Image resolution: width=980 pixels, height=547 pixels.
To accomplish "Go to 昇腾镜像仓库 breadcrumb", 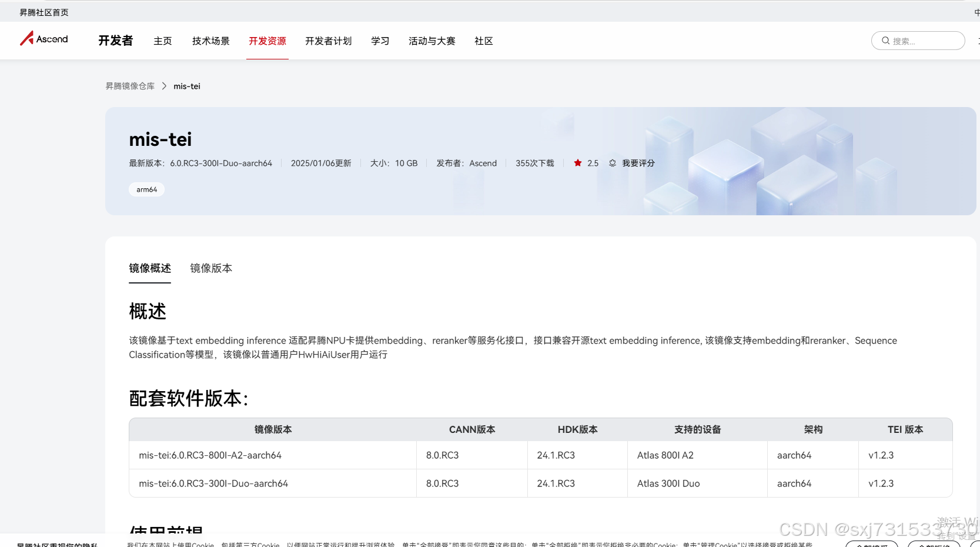I will (x=130, y=86).
